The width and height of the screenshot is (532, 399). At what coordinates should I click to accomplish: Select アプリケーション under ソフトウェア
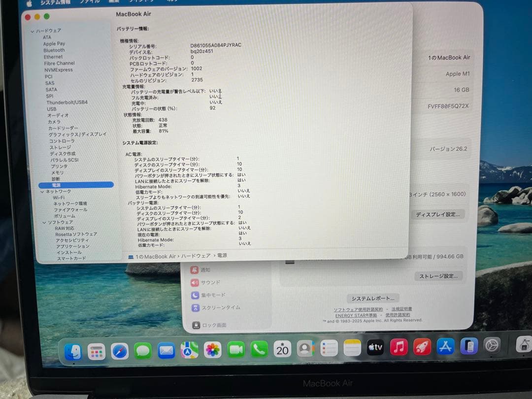pyautogui.click(x=72, y=246)
